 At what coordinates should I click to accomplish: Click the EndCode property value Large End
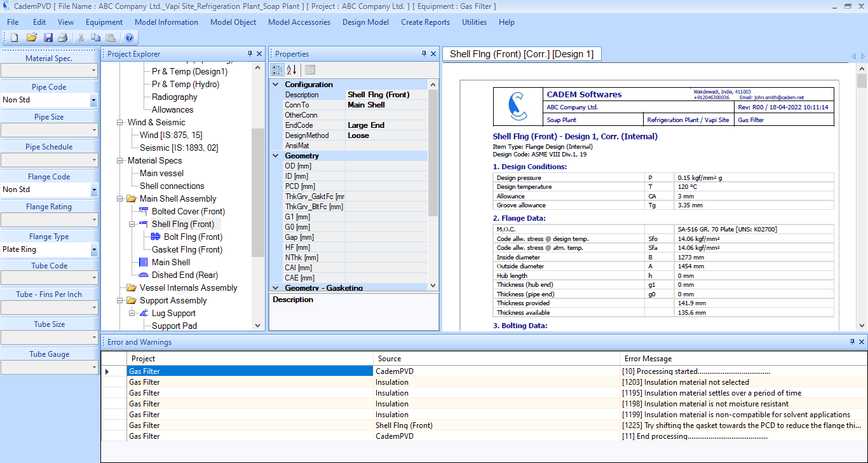click(x=386, y=125)
